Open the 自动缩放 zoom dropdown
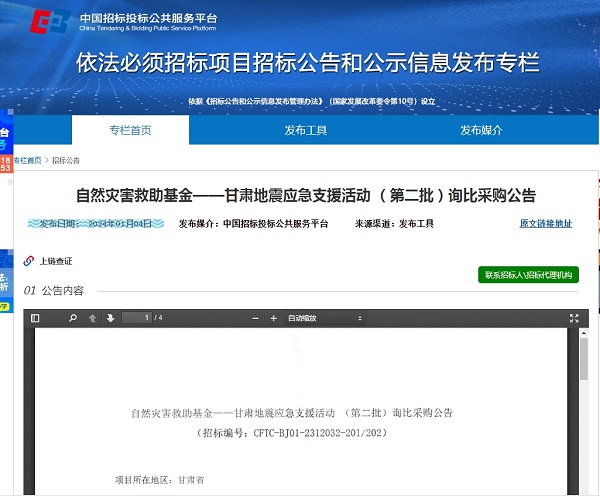The width and height of the screenshot is (600, 498). tap(324, 318)
